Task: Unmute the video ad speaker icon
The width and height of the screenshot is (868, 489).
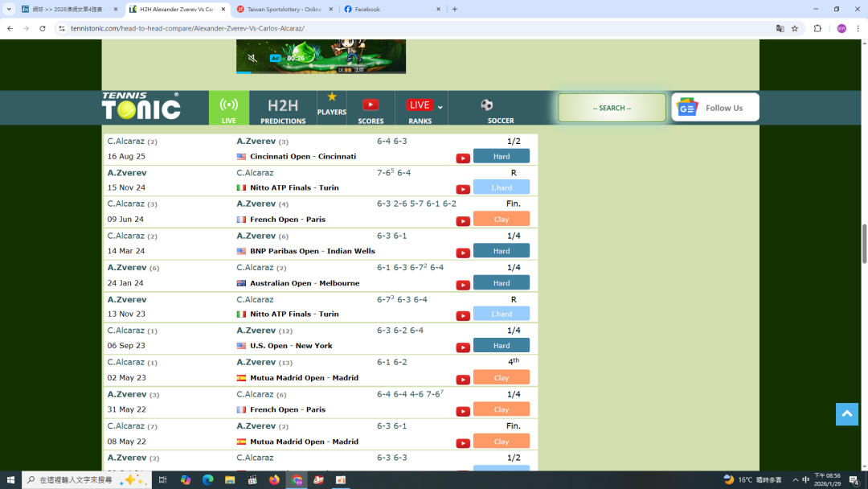Action: (252, 58)
